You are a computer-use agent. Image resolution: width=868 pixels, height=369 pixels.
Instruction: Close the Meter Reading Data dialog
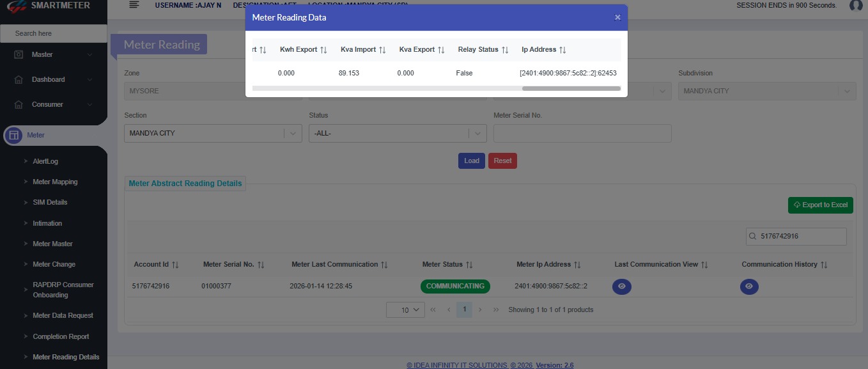617,18
